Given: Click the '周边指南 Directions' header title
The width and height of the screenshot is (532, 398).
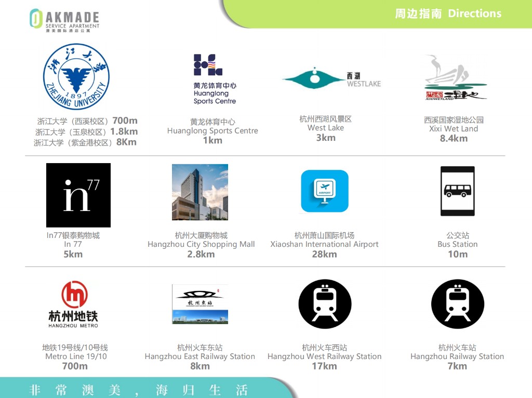Looking at the screenshot, I should 448,14.
